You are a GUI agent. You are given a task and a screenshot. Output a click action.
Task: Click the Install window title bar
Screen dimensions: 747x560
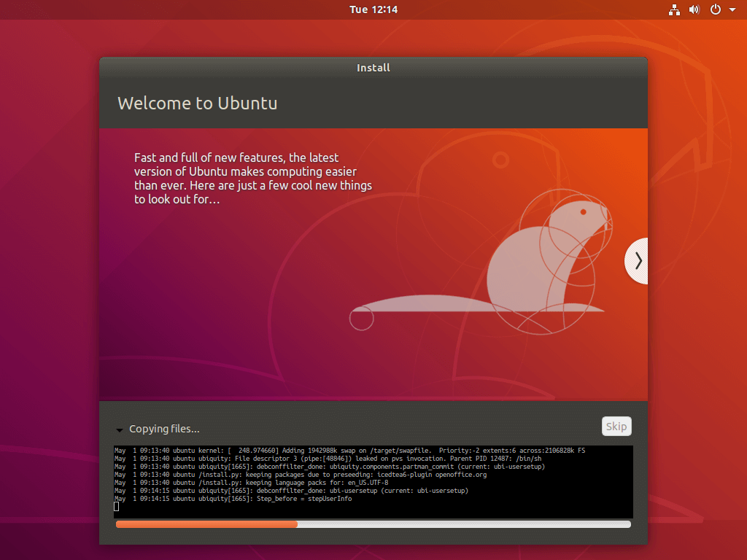[373, 68]
